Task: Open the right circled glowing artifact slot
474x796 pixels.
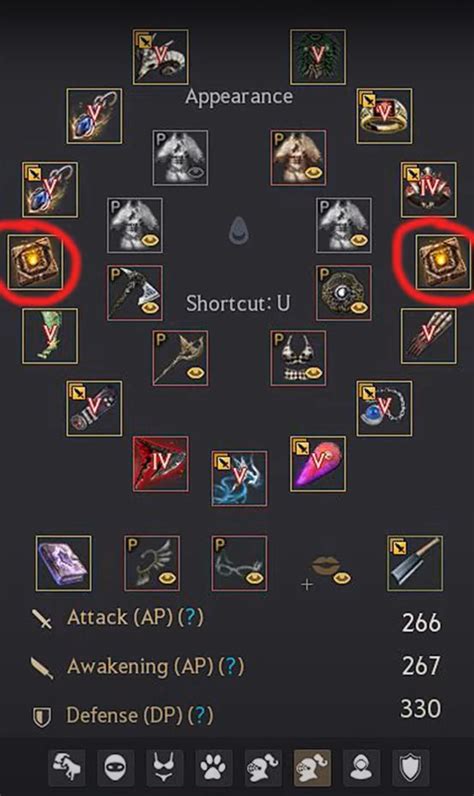Action: [443, 262]
